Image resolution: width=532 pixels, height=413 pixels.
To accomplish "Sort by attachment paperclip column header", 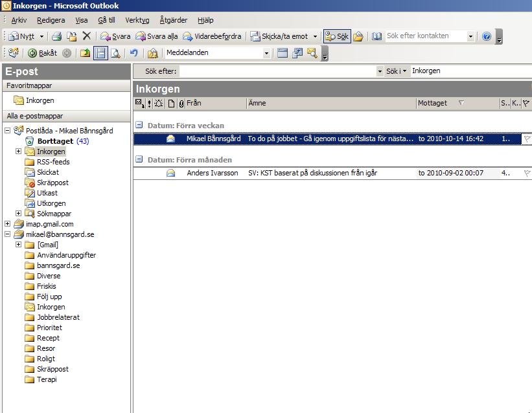I will (181, 104).
